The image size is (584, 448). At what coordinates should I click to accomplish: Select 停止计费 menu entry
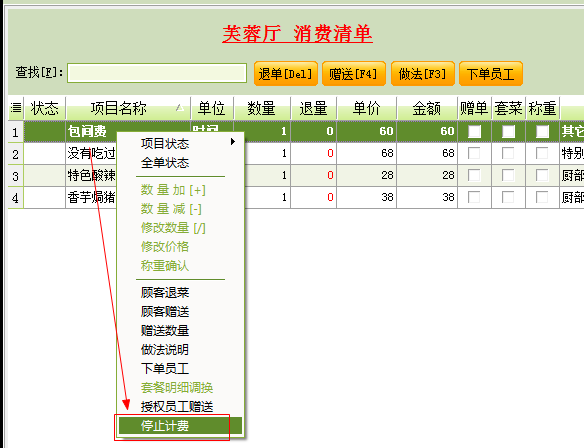(180, 426)
